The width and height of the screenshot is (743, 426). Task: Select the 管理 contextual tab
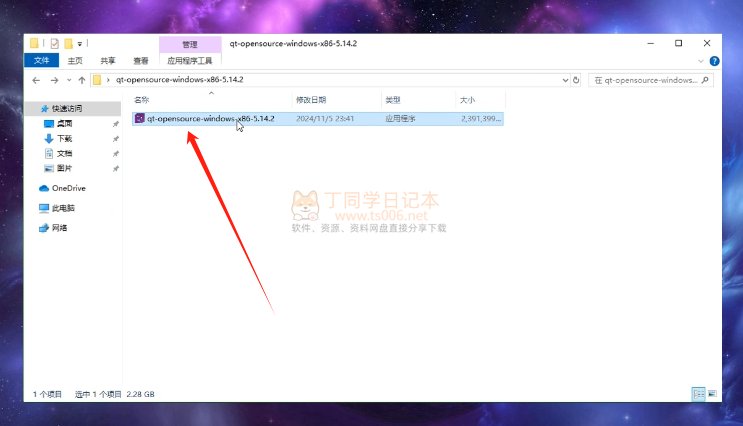coord(190,44)
